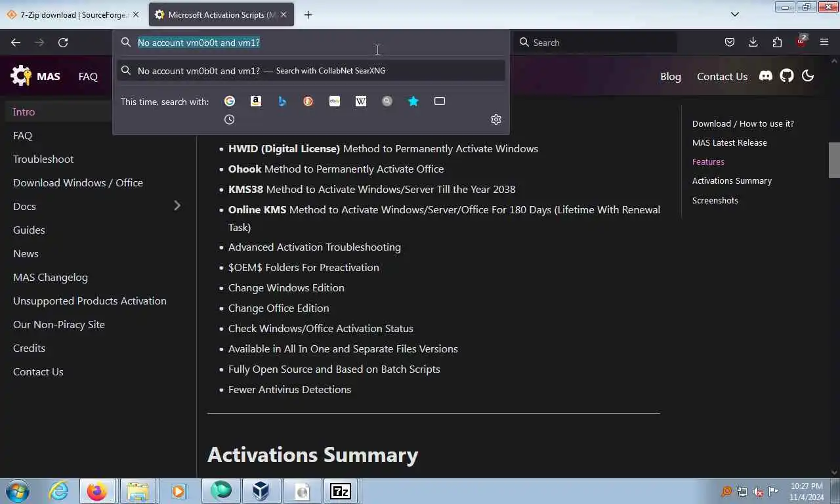Open Contact Us in the left sidebar
This screenshot has width=840, height=504.
(38, 371)
